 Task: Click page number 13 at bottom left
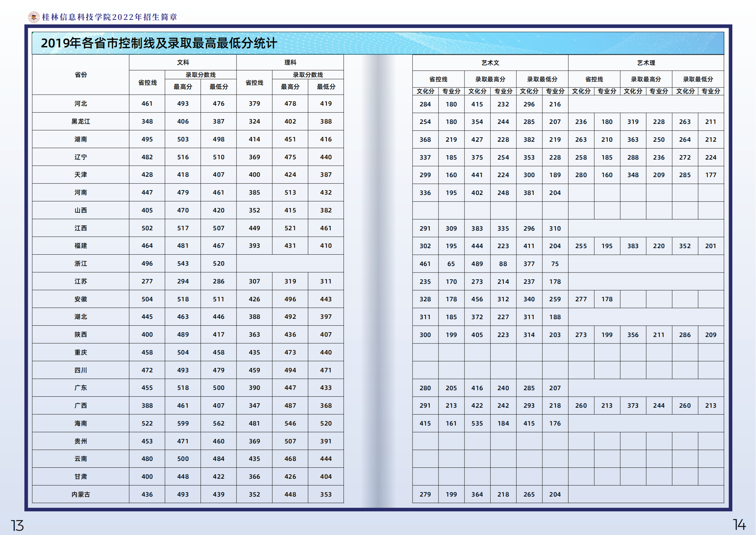coord(17,525)
